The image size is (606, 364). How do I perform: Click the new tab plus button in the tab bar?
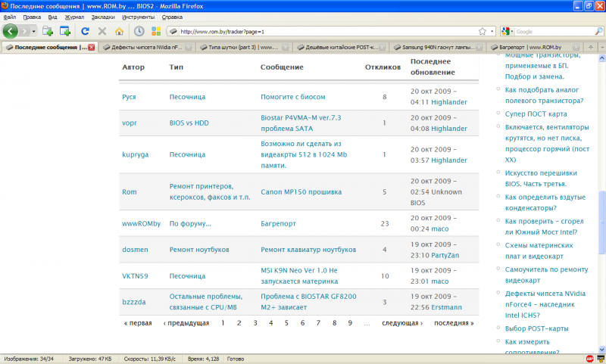pyautogui.click(x=590, y=47)
